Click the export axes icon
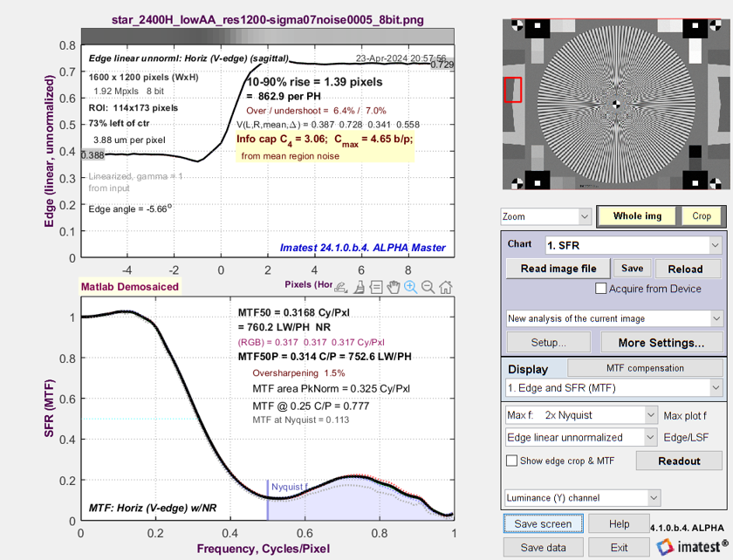Image resolution: width=733 pixels, height=560 pixels. click(x=341, y=287)
